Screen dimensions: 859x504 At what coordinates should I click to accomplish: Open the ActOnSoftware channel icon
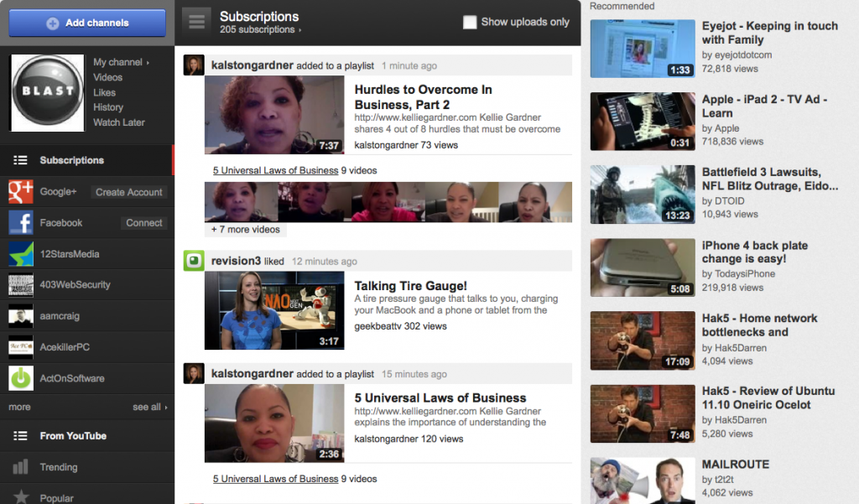20,377
